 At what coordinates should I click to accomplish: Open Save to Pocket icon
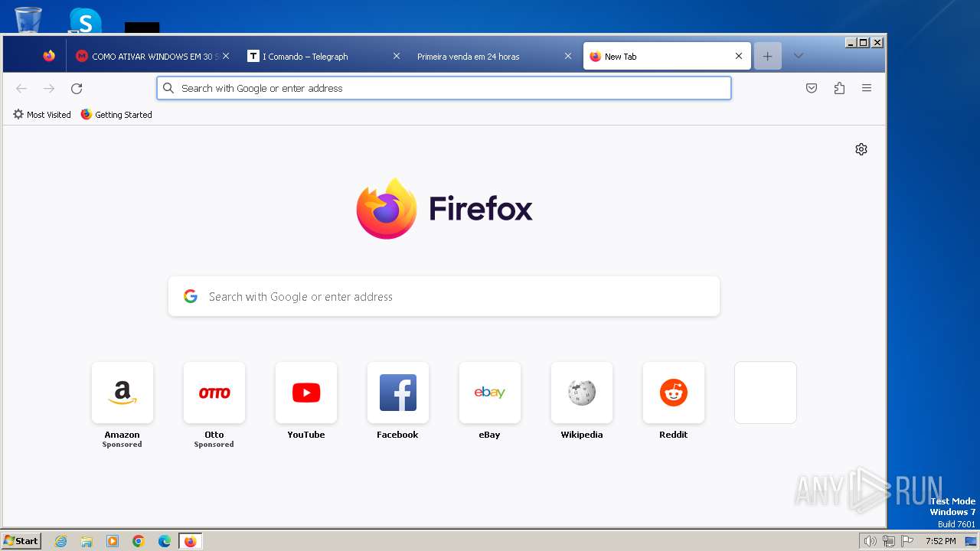tap(812, 89)
